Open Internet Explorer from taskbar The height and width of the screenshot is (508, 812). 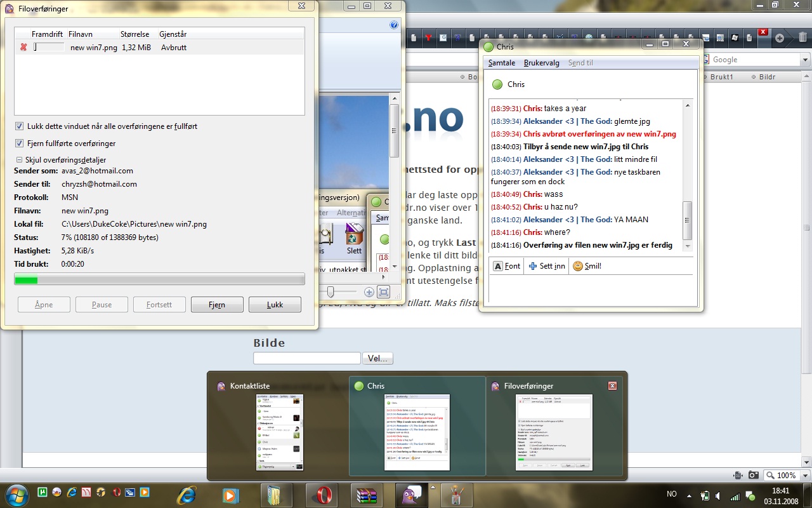187,495
